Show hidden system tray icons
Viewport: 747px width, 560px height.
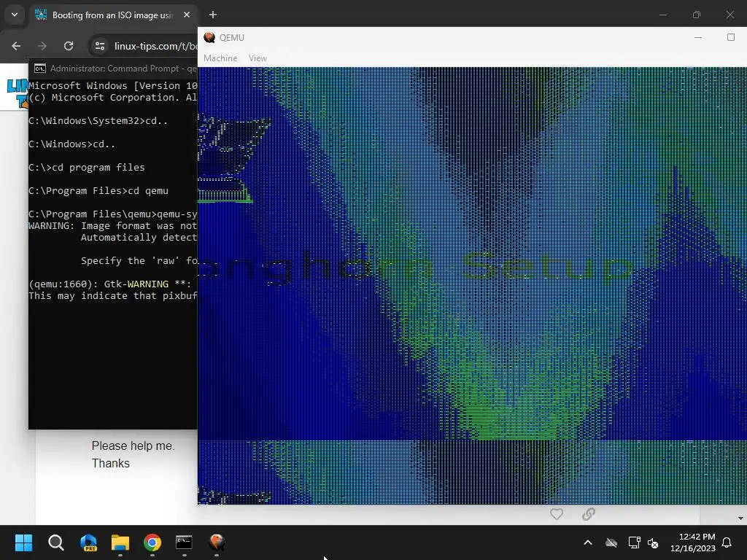point(588,542)
